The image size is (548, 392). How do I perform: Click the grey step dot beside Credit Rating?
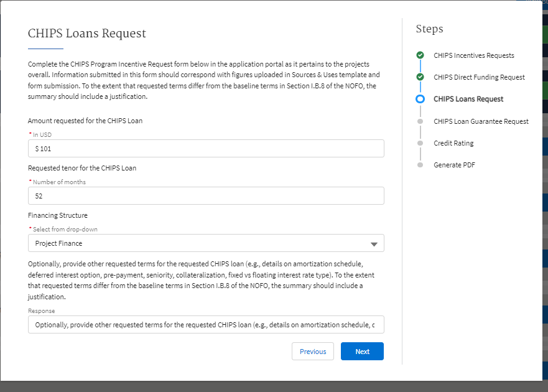420,143
